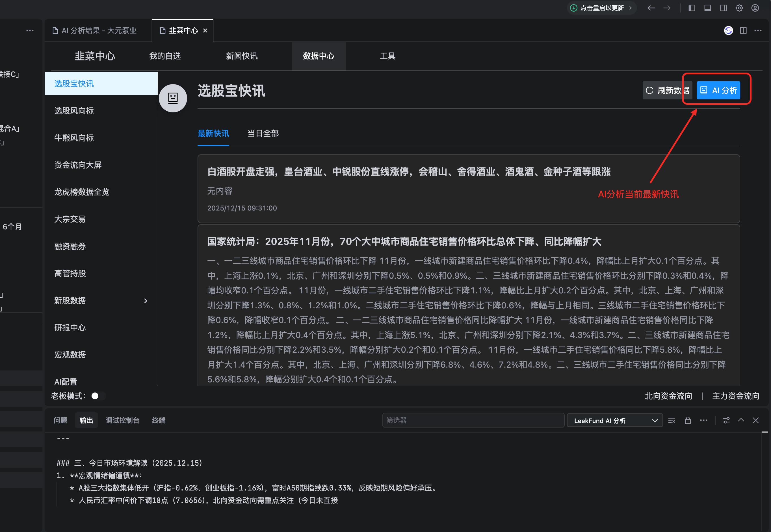Open the 工具 menu
The width and height of the screenshot is (771, 532).
coord(387,56)
